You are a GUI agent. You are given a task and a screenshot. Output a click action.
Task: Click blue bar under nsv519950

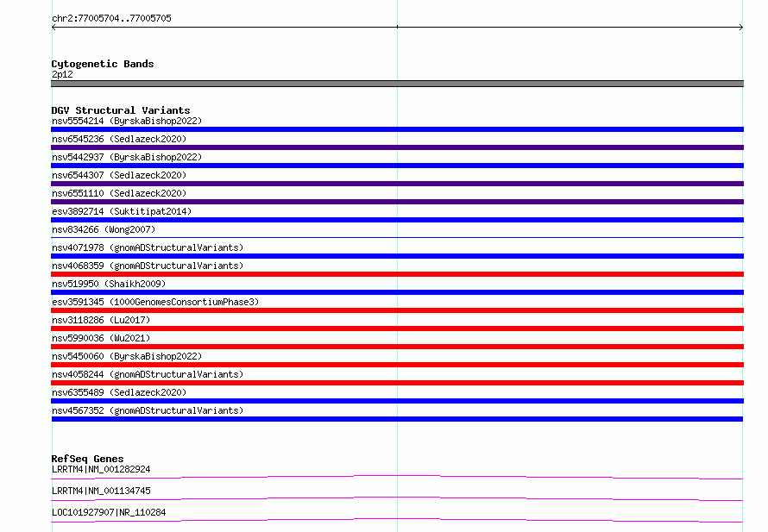point(397,292)
